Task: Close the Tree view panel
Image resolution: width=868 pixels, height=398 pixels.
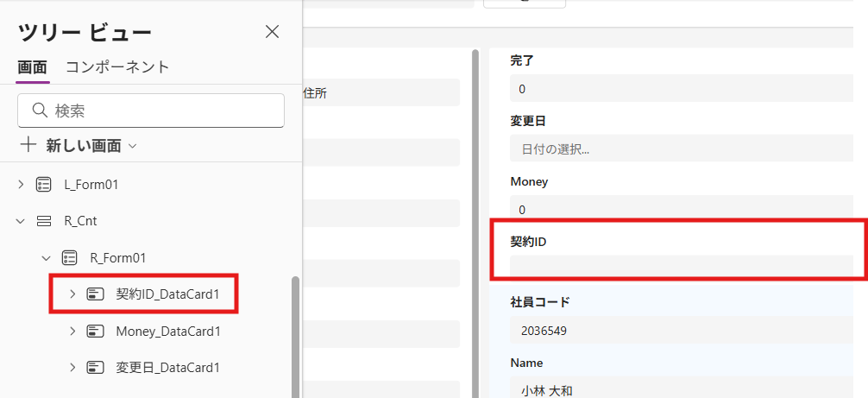Action: coord(272,32)
